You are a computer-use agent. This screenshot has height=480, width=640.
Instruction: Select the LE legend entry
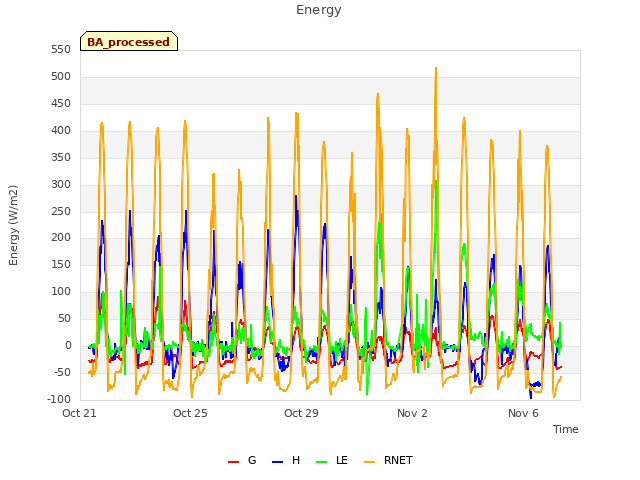pos(331,460)
